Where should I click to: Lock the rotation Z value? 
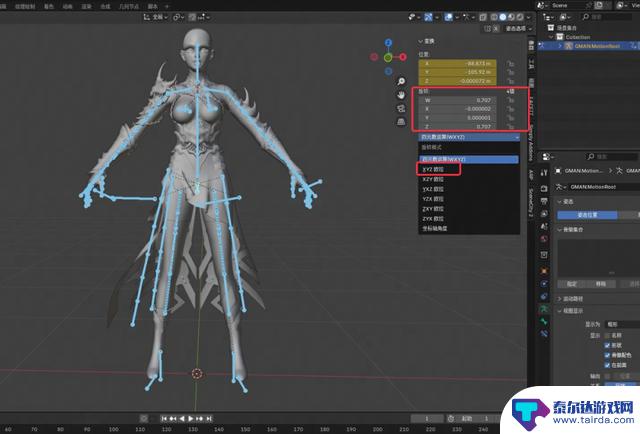tap(510, 127)
